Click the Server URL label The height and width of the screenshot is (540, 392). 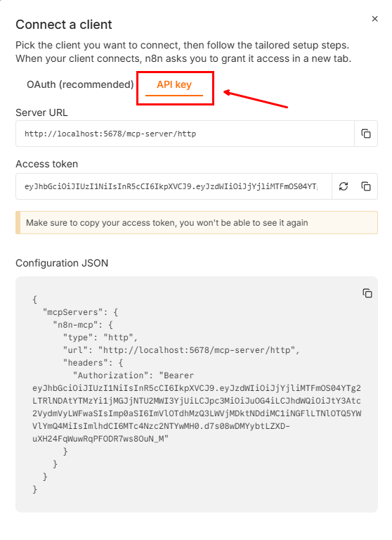(x=41, y=112)
